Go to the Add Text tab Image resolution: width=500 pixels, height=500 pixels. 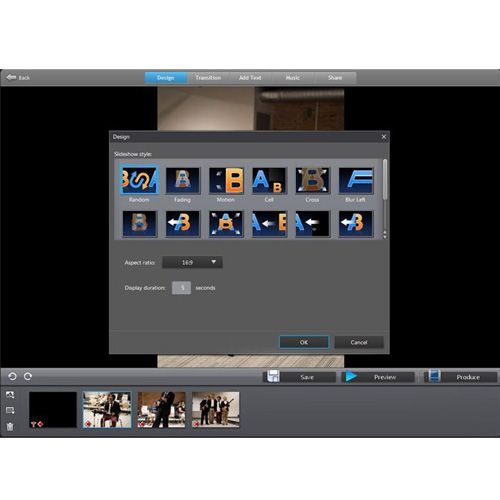pos(250,78)
